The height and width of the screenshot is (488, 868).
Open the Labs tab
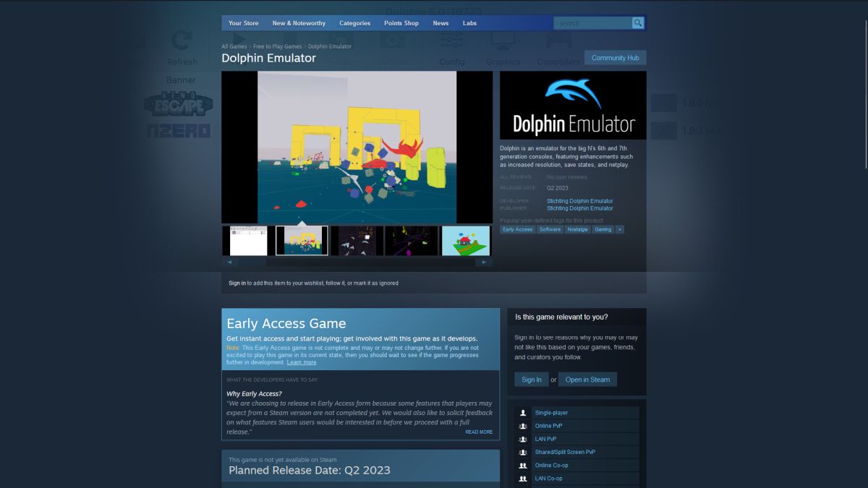pyautogui.click(x=469, y=23)
